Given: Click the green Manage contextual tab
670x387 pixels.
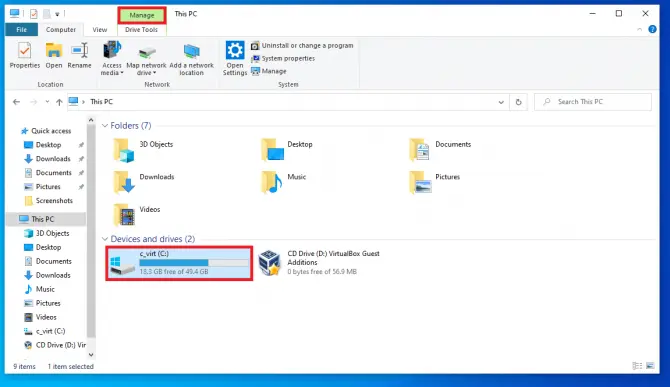Looking at the screenshot, I should click(x=142, y=15).
